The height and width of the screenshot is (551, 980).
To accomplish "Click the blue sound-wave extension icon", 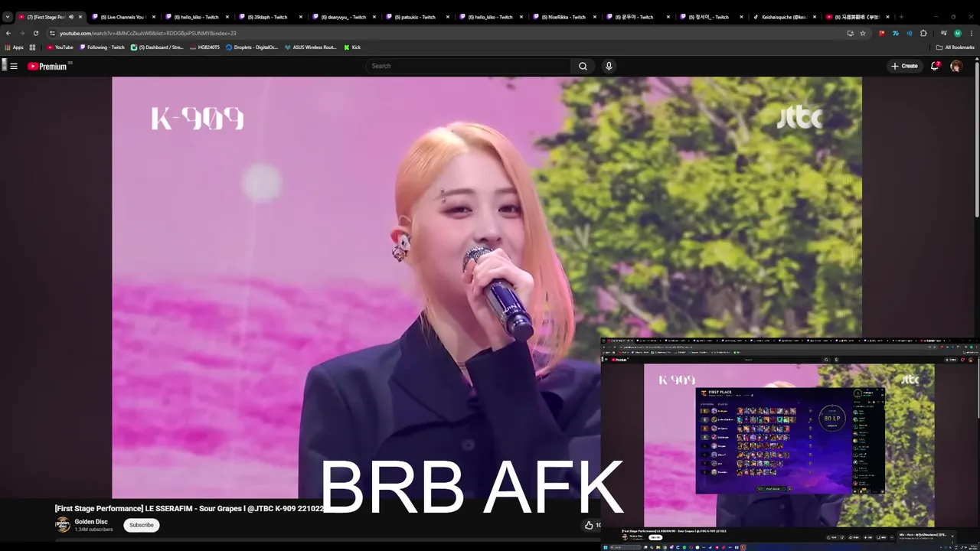I will coord(910,34).
